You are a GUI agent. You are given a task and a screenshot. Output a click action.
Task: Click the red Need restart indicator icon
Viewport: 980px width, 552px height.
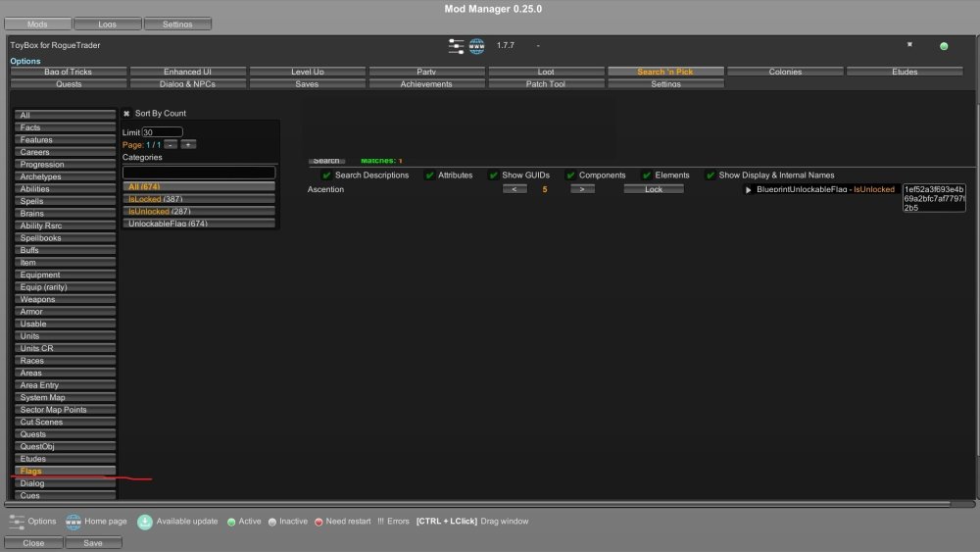[x=319, y=522]
